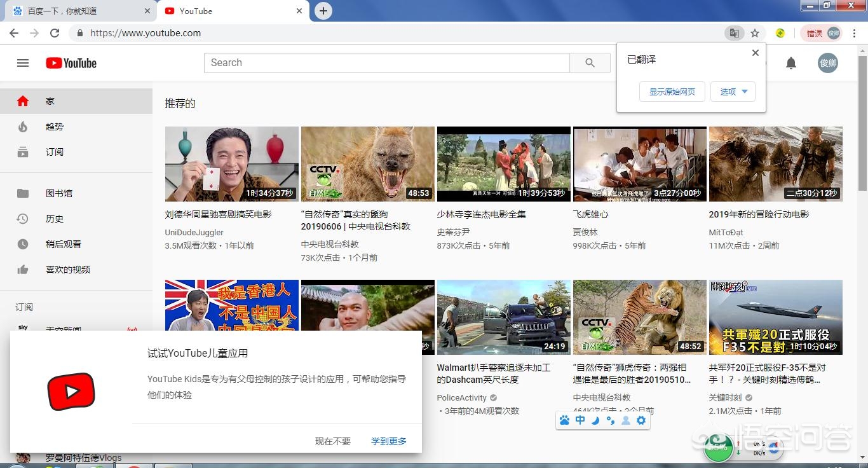Open 喜欢的视频 (Liked videos) in the sidebar
868x468 pixels.
76,270
